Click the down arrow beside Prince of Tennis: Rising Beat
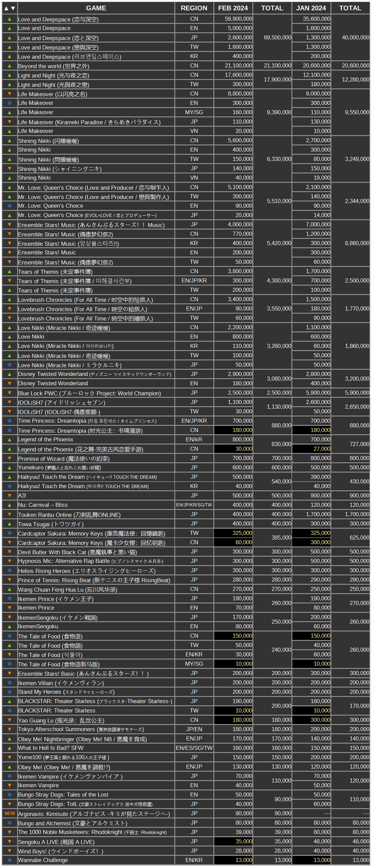Screen dimensions: 373x868 click(9, 580)
